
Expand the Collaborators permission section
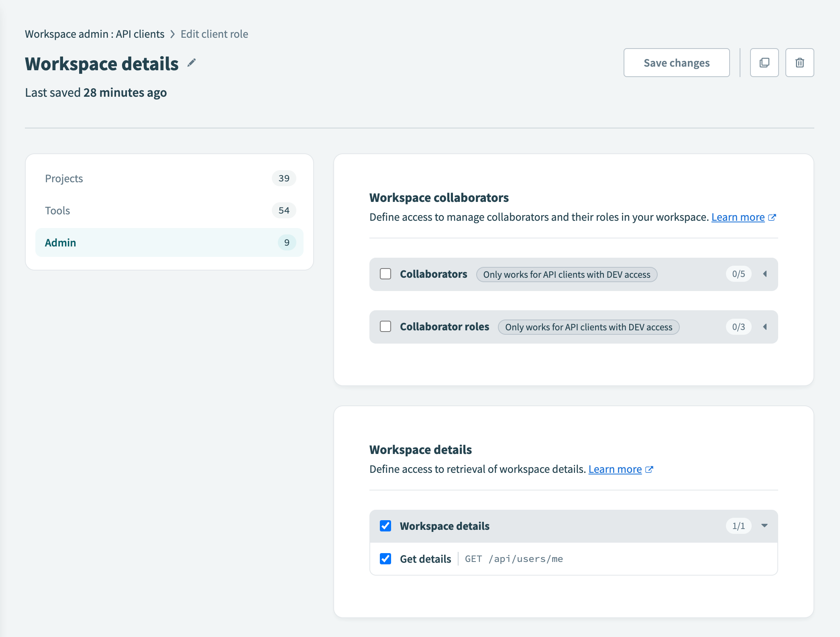pos(765,274)
